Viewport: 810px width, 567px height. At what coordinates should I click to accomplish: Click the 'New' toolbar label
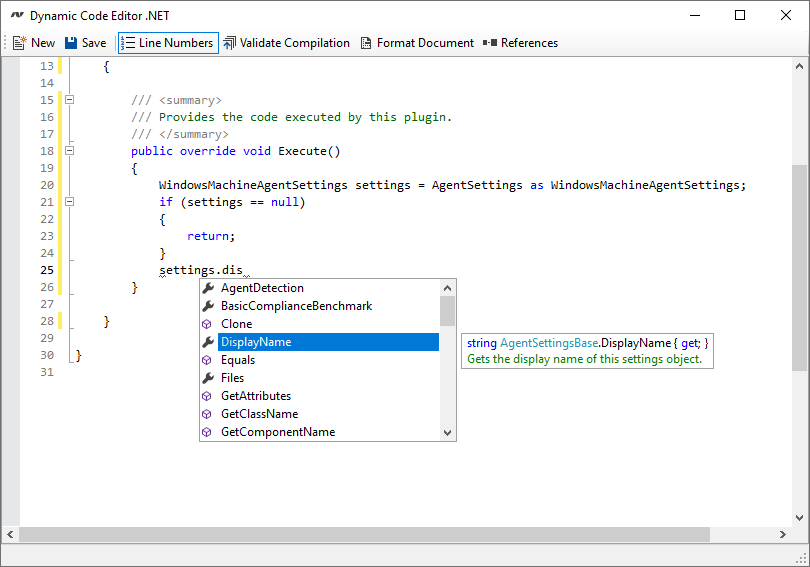(x=43, y=43)
